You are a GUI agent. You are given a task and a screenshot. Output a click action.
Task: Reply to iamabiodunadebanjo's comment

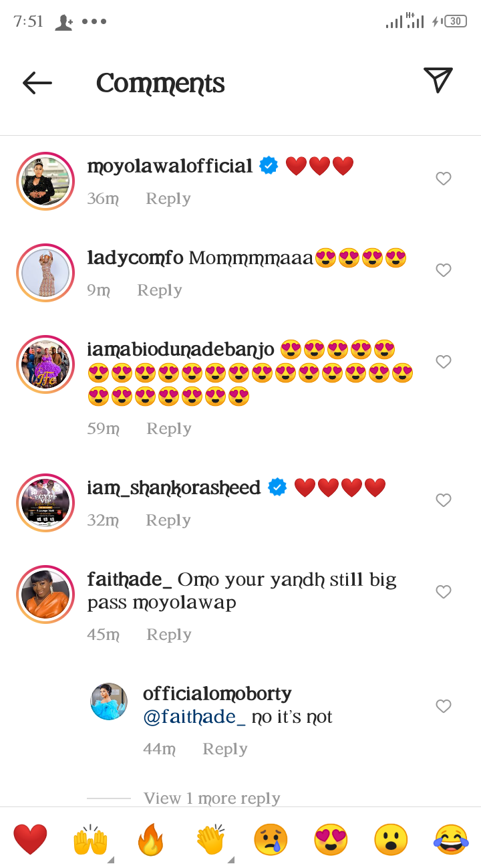tap(169, 429)
